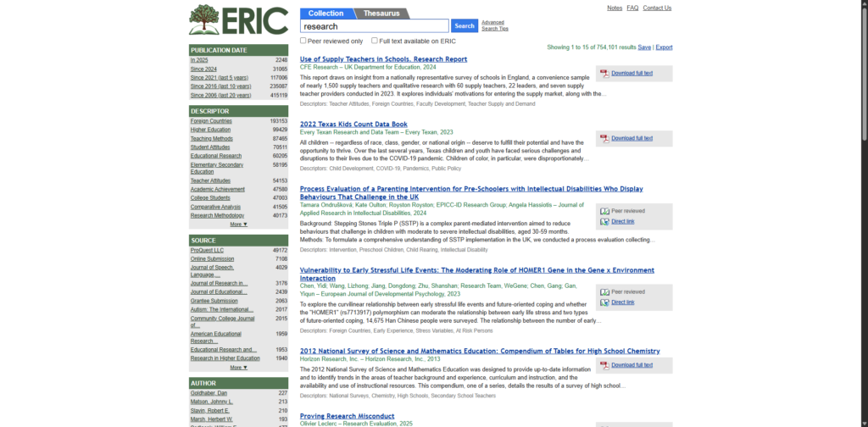Open the Notes link
Image resolution: width=868 pixels, height=427 pixels.
click(x=615, y=8)
